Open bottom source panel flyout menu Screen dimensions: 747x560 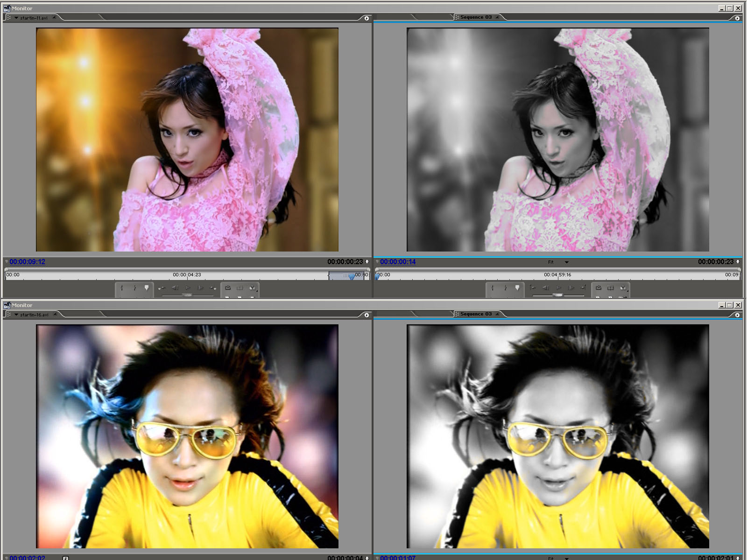pos(366,315)
